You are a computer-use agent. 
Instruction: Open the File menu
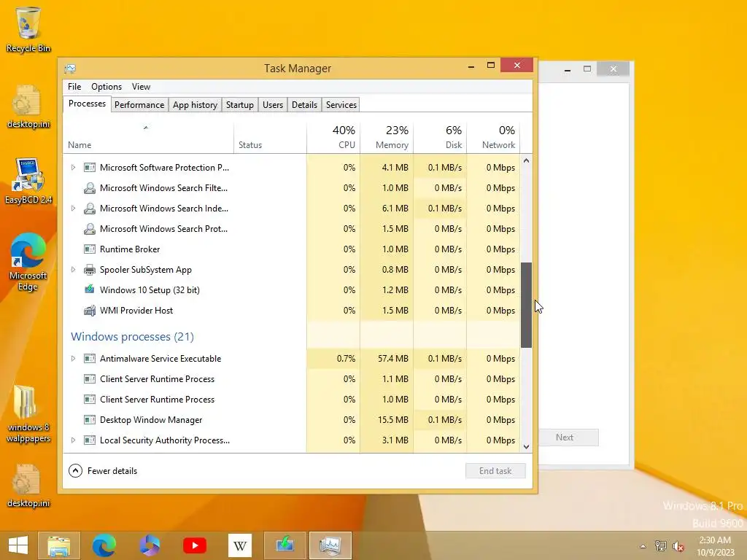click(x=74, y=87)
